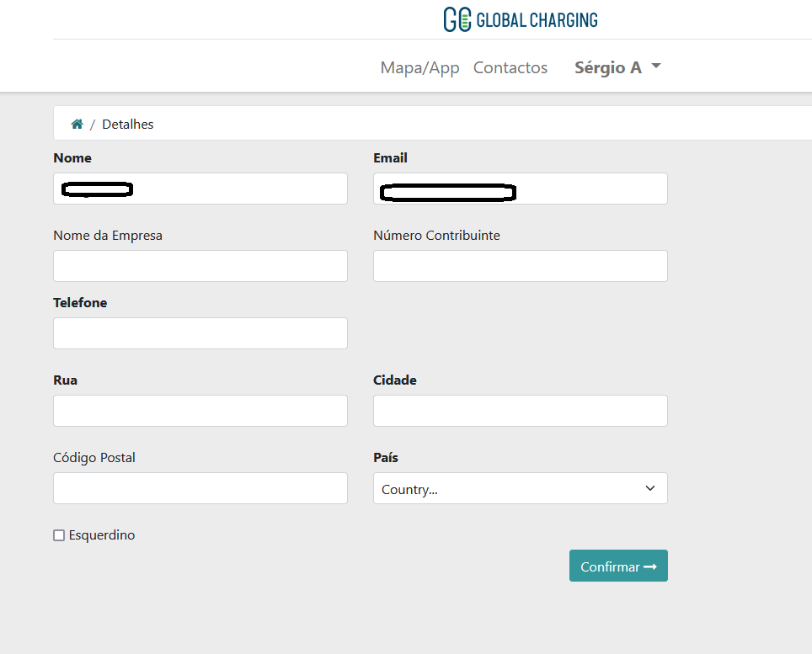Click the Esquerdino label text
Viewport: 812px width, 654px height.
(x=101, y=535)
